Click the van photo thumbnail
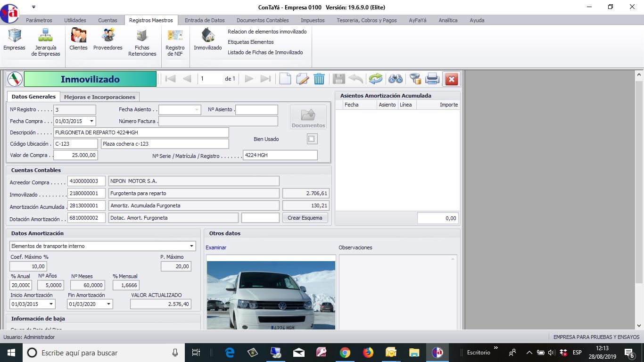This screenshot has width=644, height=362. point(271,295)
